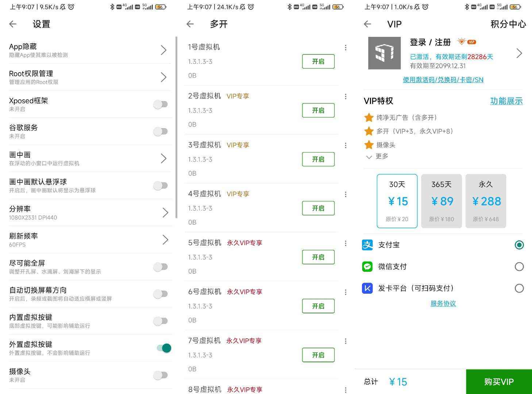
Task: Open the three-dot menu for 1号虚拟机
Action: (345, 47)
